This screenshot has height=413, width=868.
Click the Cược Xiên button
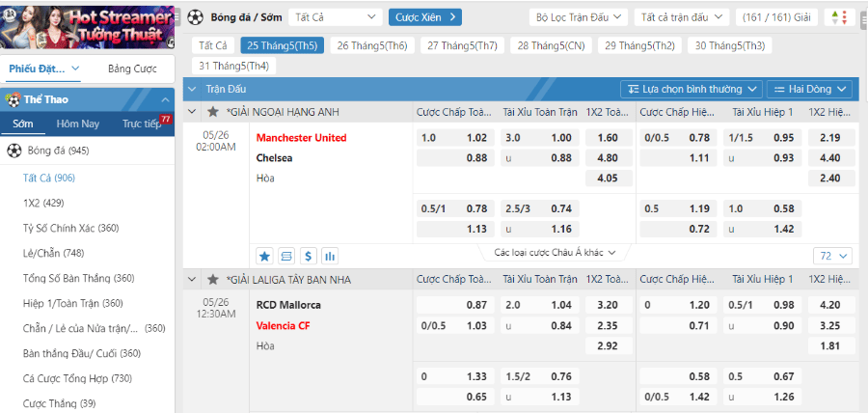click(425, 17)
